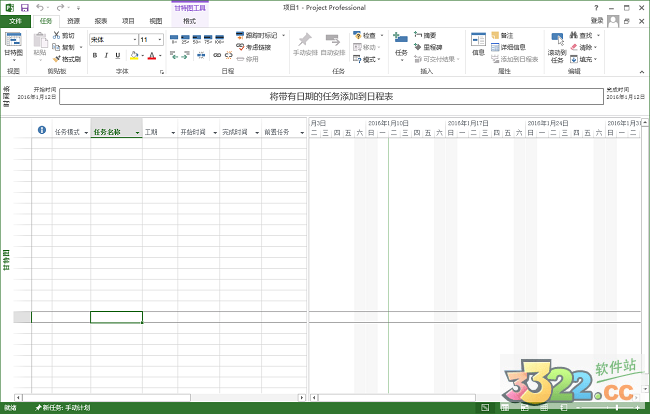Open 任务模式 column filter dropdown

pos(86,133)
